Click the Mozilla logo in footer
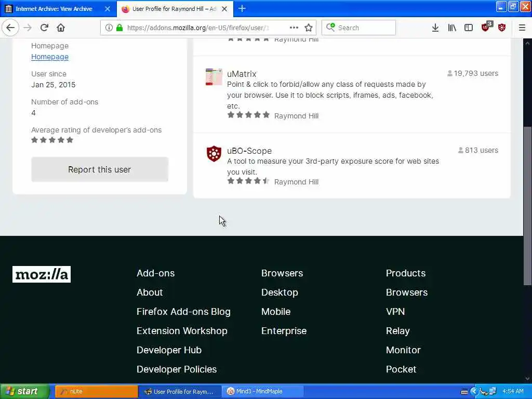The height and width of the screenshot is (399, 532). point(42,274)
